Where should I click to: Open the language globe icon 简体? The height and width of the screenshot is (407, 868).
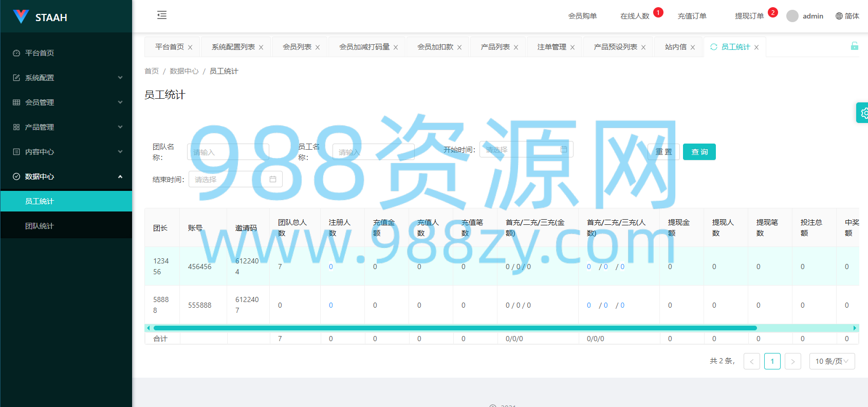839,16
